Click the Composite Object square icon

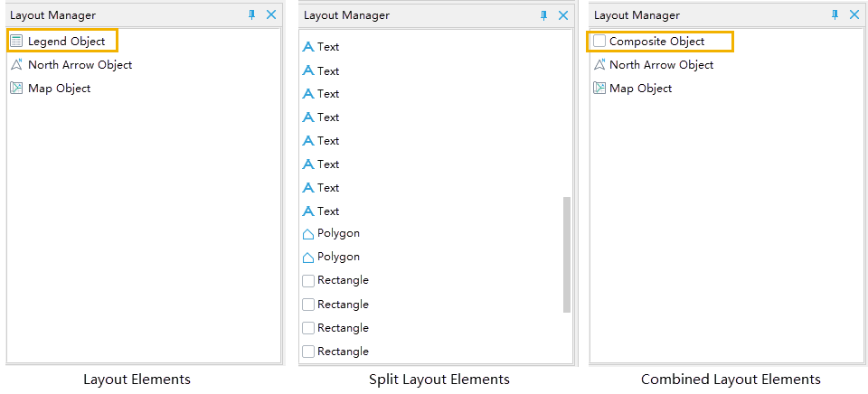pyautogui.click(x=599, y=42)
